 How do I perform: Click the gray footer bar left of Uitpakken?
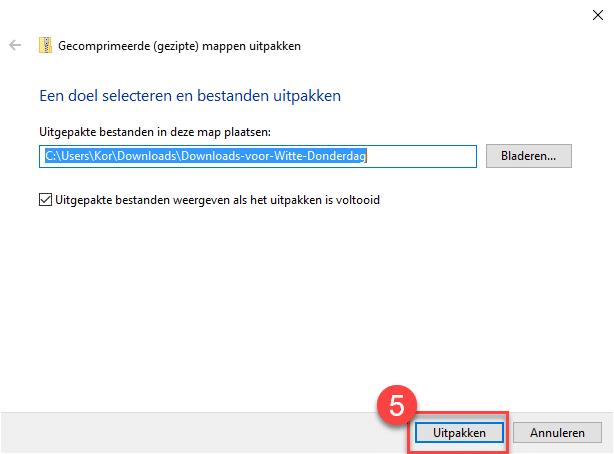coord(200,433)
